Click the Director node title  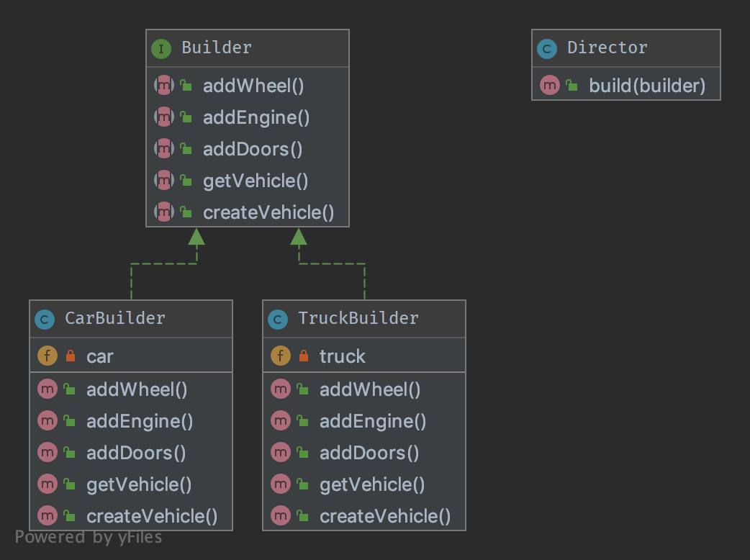point(607,48)
